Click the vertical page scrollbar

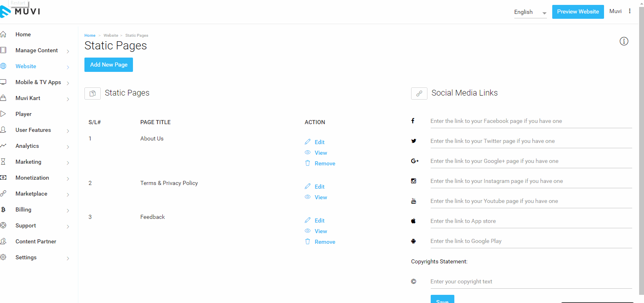pos(641,151)
